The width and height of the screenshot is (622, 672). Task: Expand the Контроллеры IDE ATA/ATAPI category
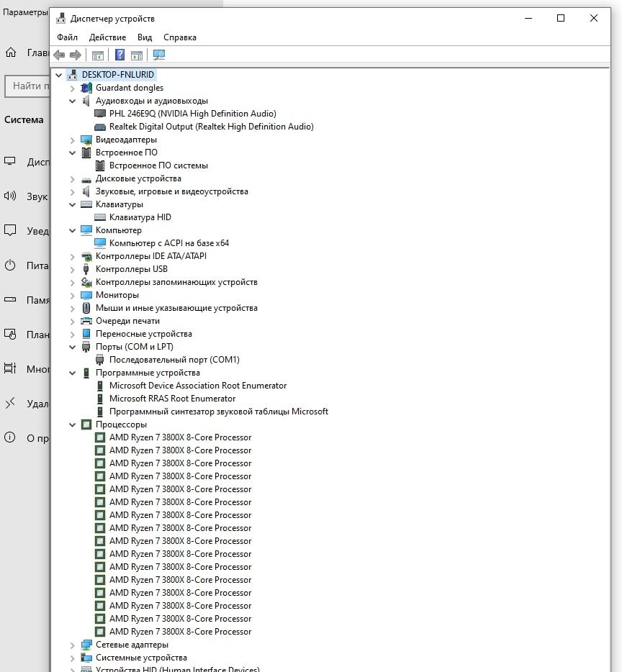[73, 257]
